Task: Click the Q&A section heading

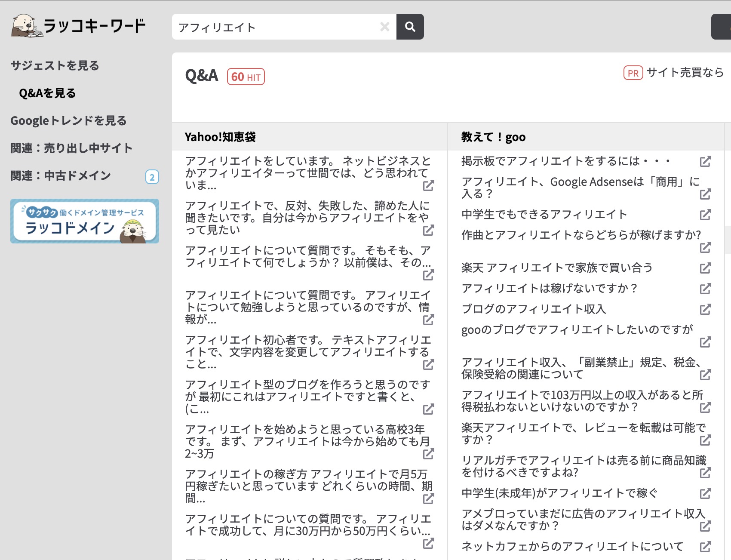Action: click(x=202, y=76)
